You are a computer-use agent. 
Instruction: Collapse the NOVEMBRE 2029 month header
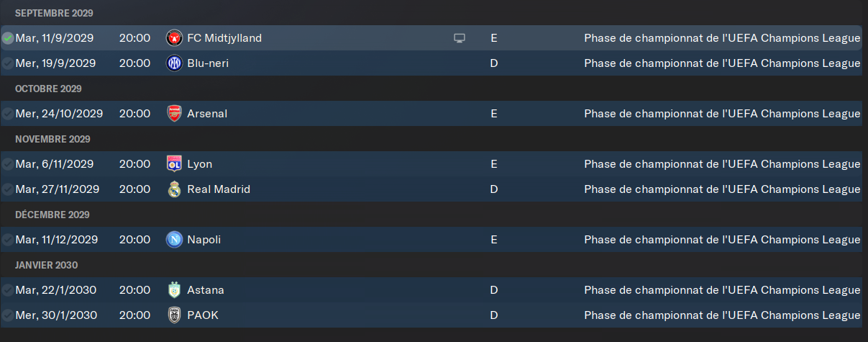52,139
